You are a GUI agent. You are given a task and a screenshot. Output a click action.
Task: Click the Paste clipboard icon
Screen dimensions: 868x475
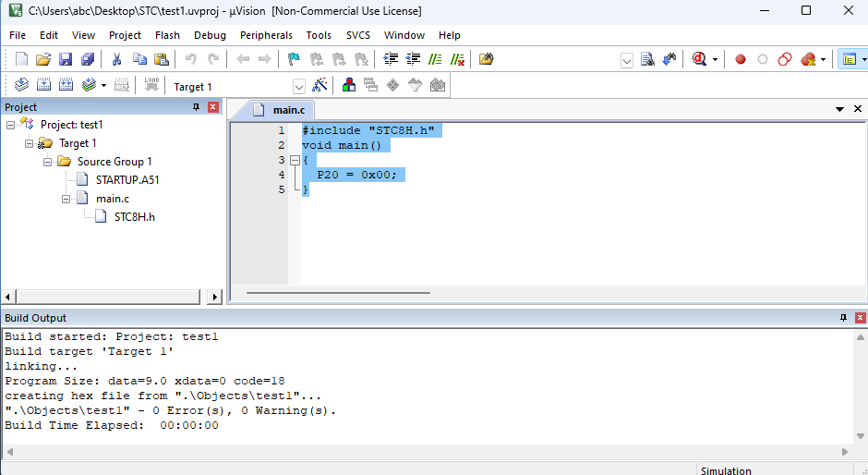click(x=161, y=59)
